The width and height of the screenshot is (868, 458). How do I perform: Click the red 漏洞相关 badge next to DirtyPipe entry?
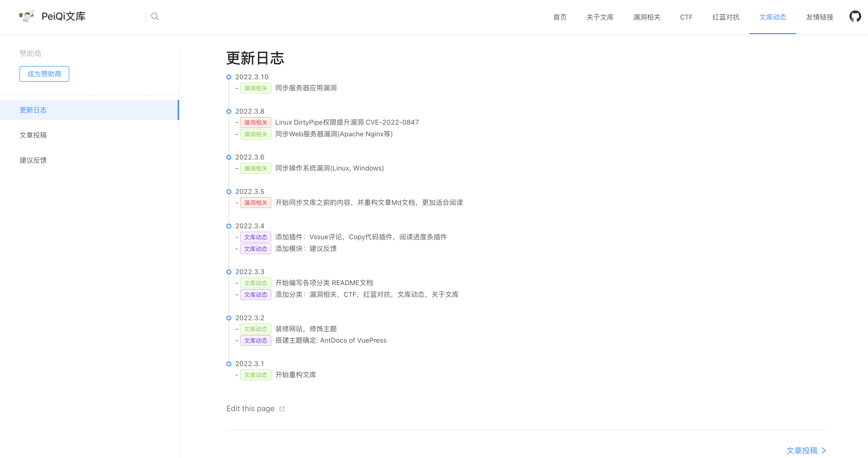point(256,122)
